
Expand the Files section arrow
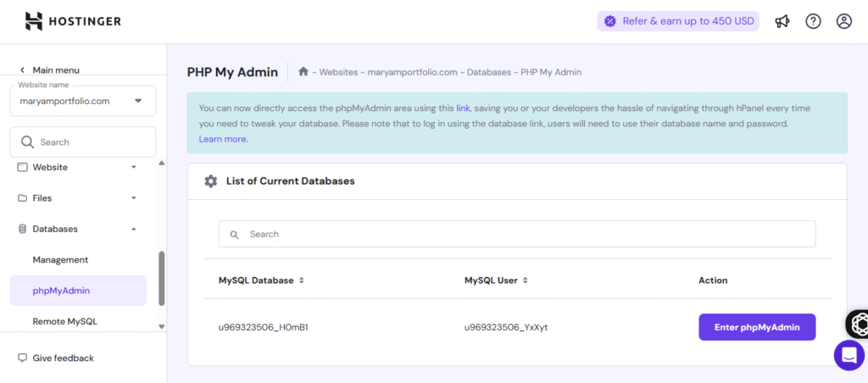click(133, 198)
